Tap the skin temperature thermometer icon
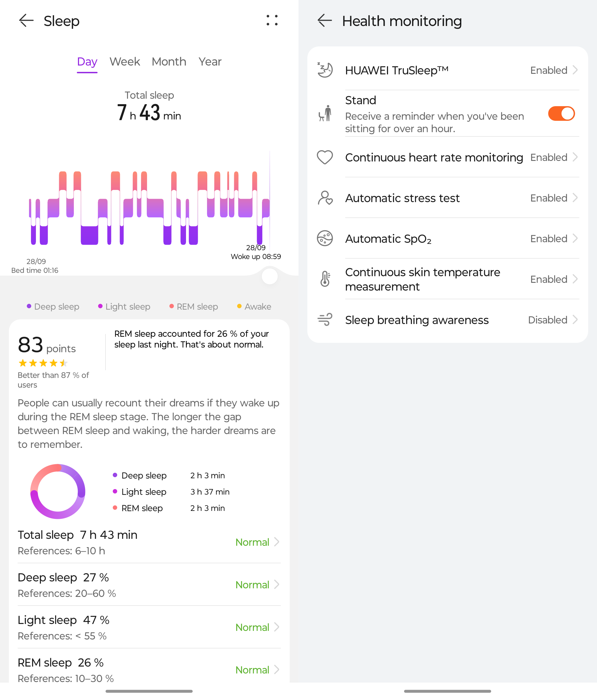Screen dimensions: 597x700 click(x=325, y=279)
